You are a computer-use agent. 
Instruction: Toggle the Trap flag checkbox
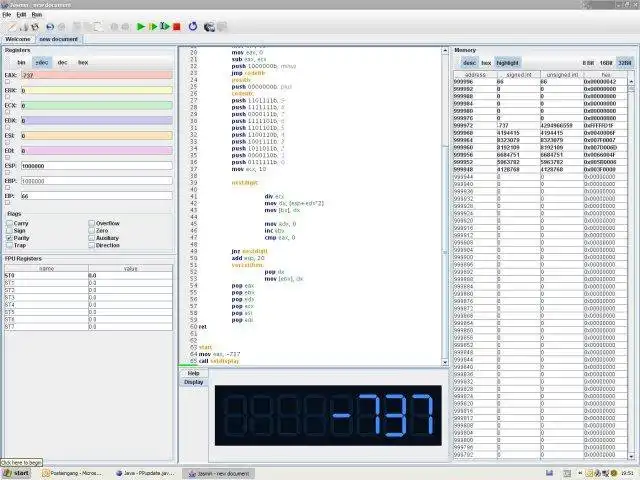click(9, 245)
